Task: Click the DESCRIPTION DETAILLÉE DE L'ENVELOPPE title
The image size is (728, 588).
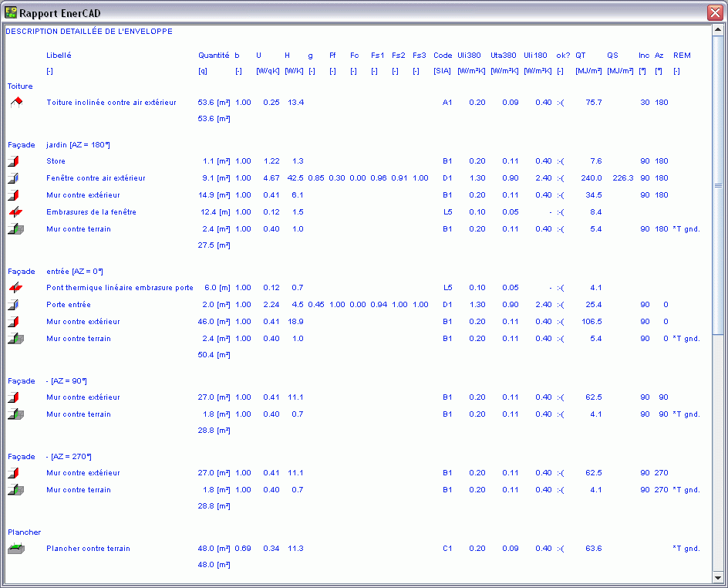Action: (x=89, y=32)
